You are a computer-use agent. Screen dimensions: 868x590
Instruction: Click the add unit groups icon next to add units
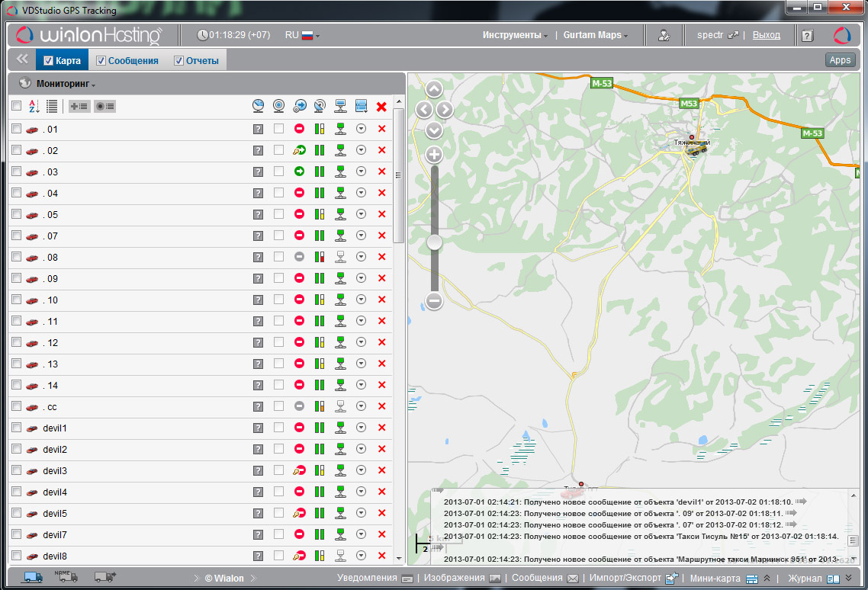pyautogui.click(x=104, y=106)
